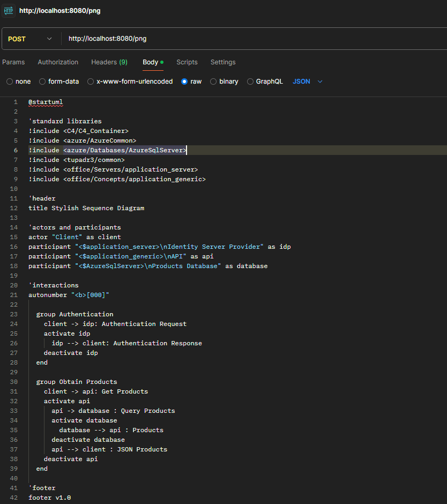
Task: Click the deactivate idp line
Action: point(71,353)
